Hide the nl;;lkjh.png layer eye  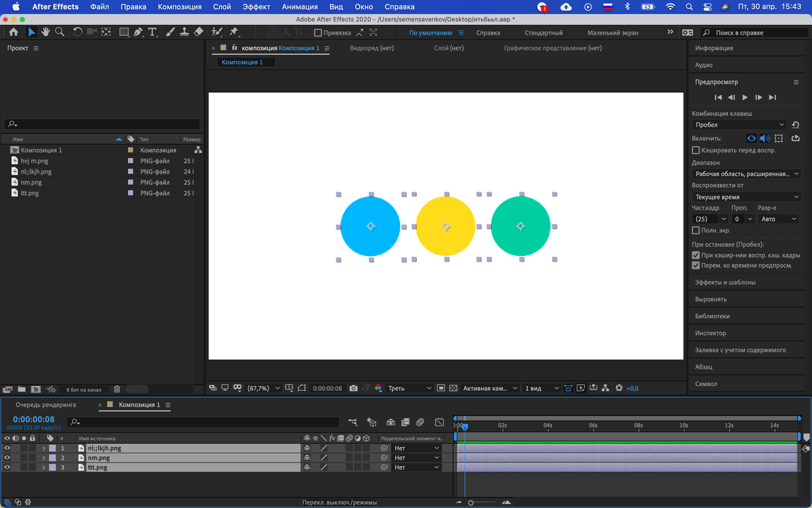click(x=7, y=448)
